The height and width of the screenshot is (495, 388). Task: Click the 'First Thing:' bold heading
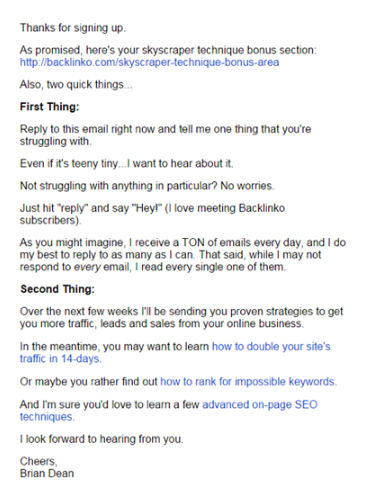[50, 107]
